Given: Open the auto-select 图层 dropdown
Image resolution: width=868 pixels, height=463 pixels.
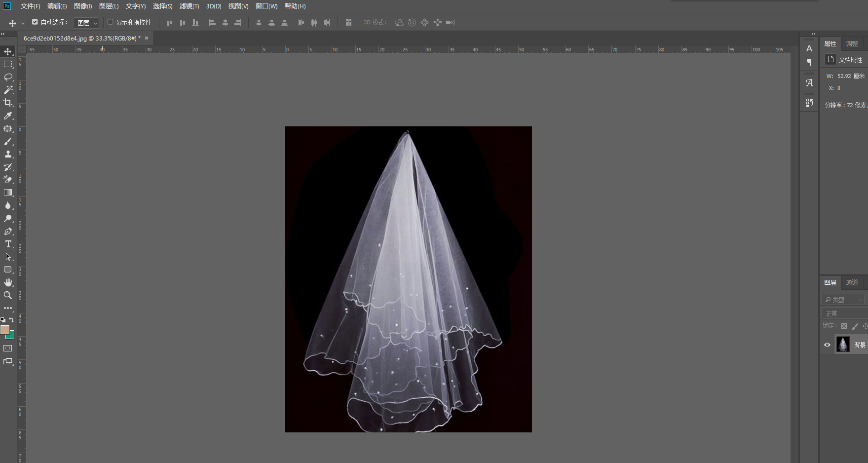Looking at the screenshot, I should point(86,23).
